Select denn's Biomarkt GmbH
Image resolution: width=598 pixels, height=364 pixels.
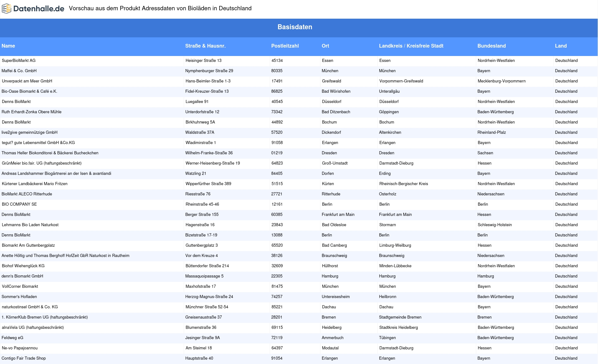22,276
